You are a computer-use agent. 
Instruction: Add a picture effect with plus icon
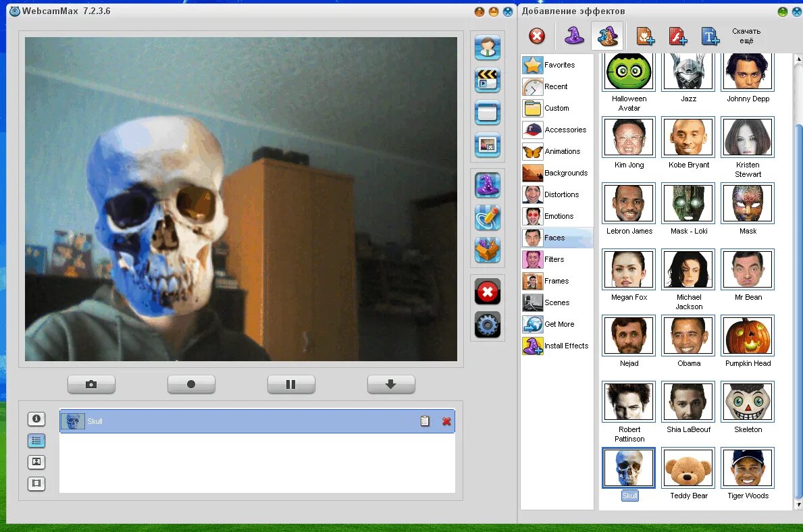(x=645, y=36)
